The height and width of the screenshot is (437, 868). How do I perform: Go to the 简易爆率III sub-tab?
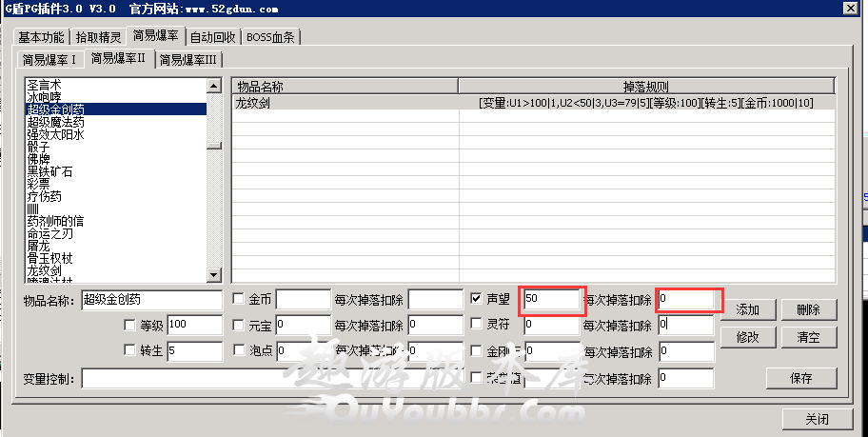pos(188,60)
